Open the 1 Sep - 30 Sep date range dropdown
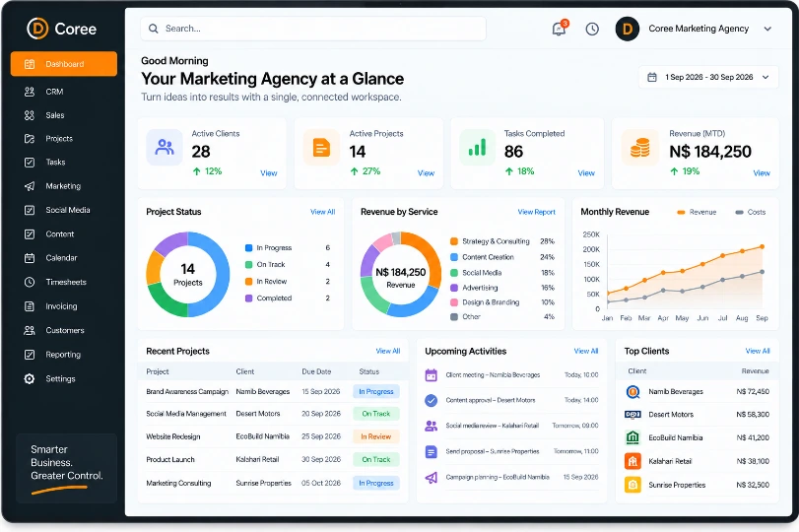Image resolution: width=799 pixels, height=532 pixels. pyautogui.click(x=708, y=78)
